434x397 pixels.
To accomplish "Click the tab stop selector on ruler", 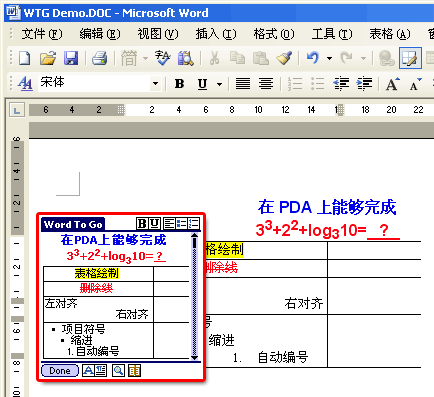I will click(17, 110).
